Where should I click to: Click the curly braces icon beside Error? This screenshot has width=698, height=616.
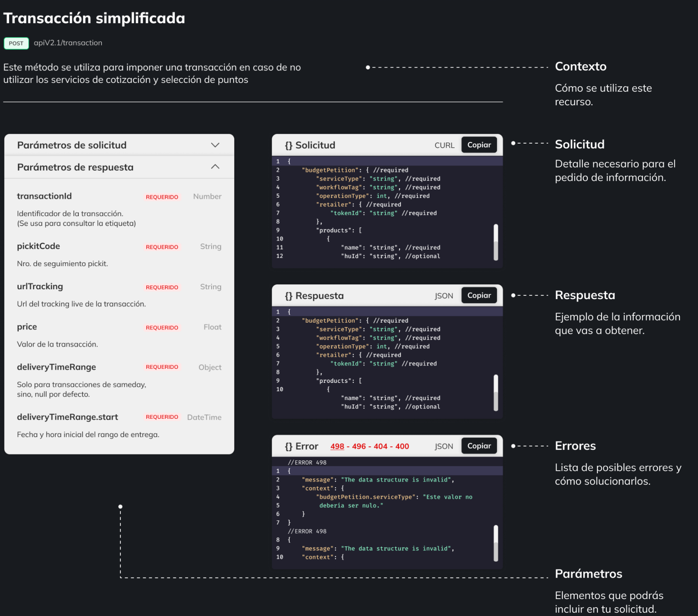pos(288,446)
